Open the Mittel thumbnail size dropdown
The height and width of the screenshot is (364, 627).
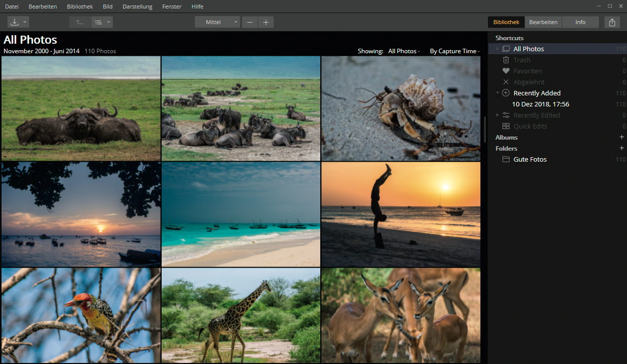pos(217,22)
